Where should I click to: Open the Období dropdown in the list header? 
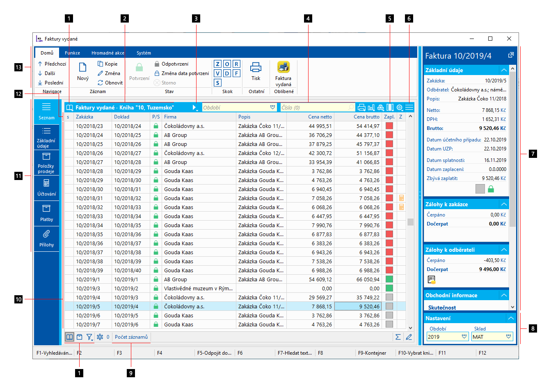(272, 107)
